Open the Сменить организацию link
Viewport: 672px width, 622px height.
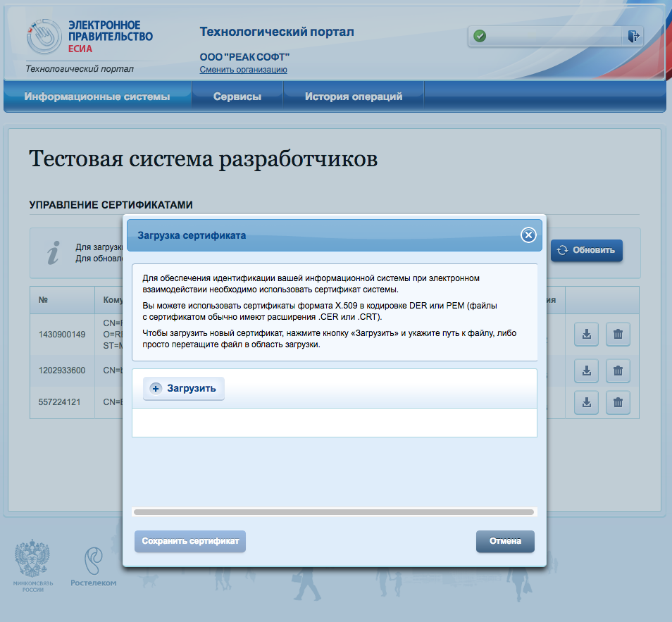(x=244, y=69)
